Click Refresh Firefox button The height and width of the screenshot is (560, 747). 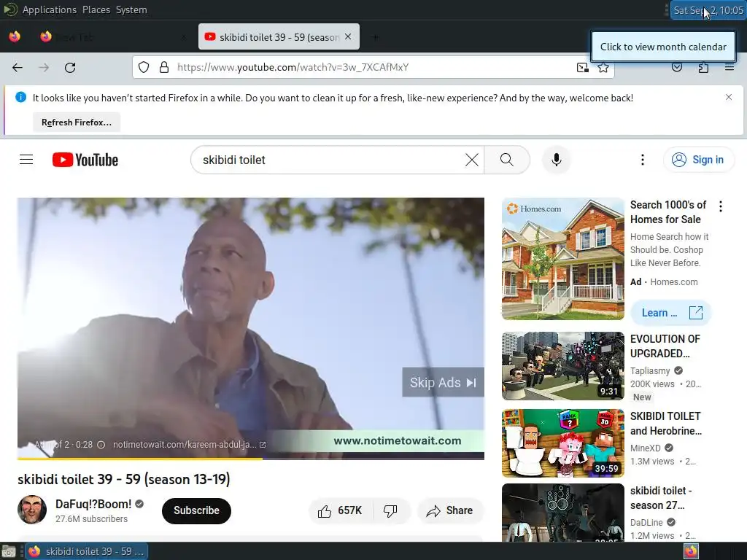pos(77,122)
